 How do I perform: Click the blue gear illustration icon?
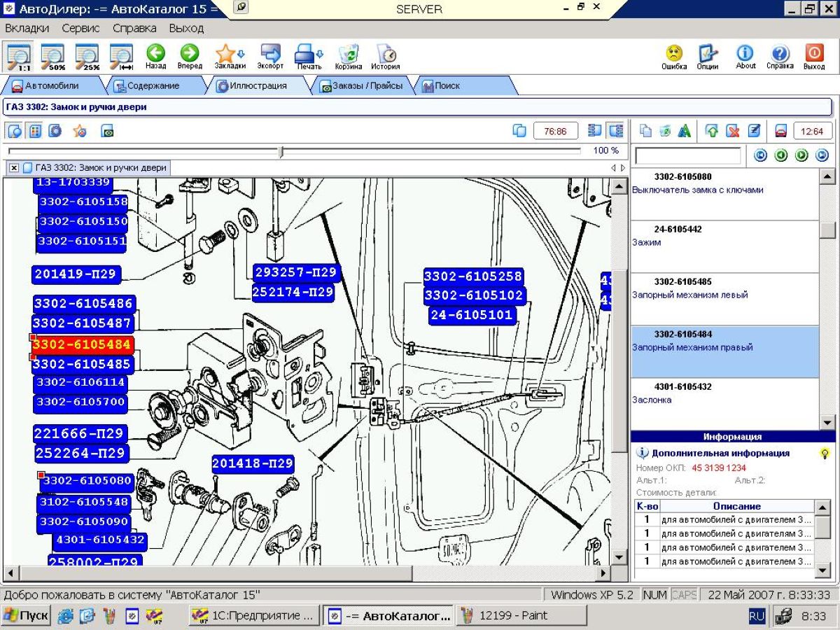click(x=55, y=131)
